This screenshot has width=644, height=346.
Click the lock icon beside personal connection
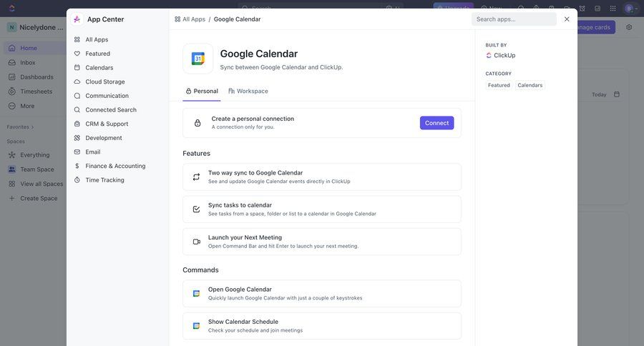pyautogui.click(x=197, y=123)
